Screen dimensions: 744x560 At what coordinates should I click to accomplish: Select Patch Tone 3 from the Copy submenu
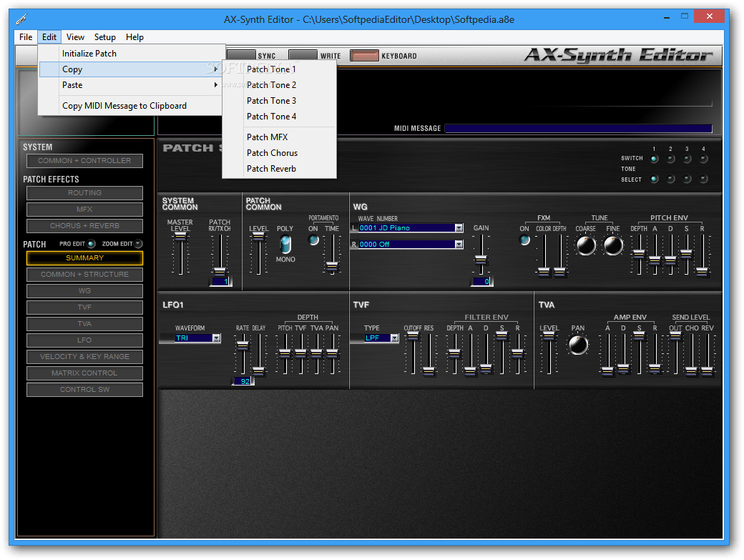tap(270, 100)
